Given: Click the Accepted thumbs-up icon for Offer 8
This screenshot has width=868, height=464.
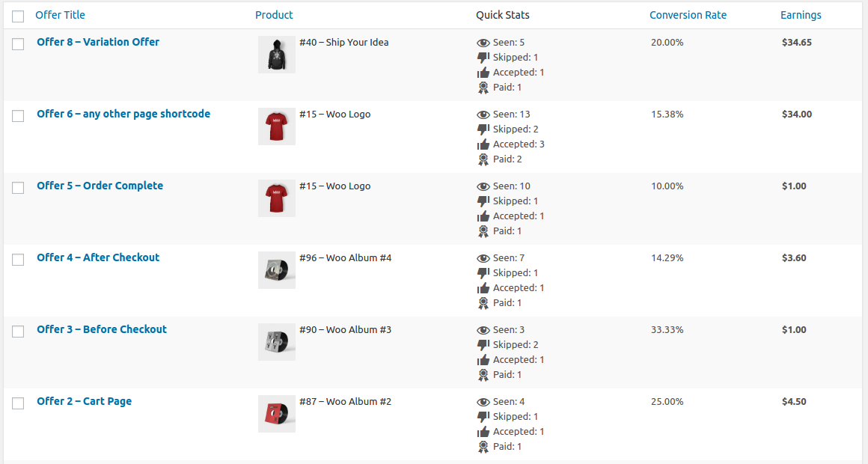Looking at the screenshot, I should 483,72.
